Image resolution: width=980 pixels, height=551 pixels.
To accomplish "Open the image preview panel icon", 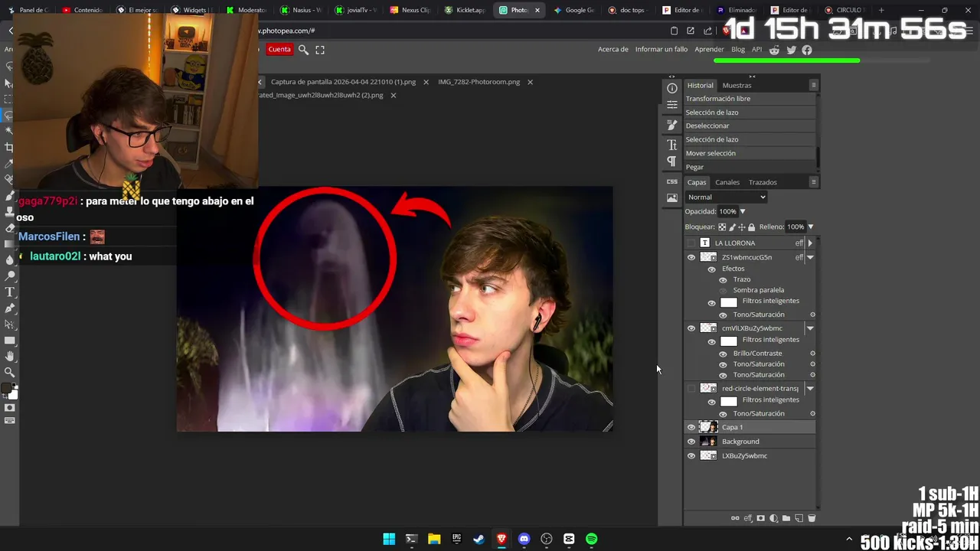I will point(672,198).
